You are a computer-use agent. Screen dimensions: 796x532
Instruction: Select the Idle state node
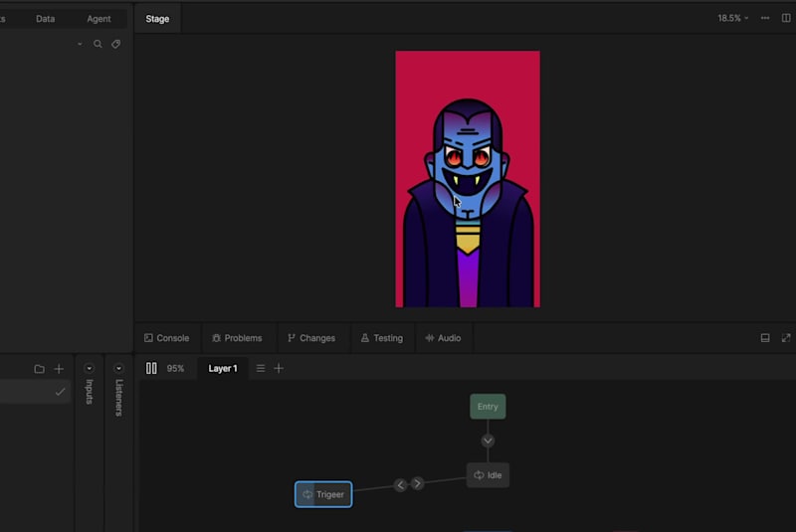(x=488, y=475)
